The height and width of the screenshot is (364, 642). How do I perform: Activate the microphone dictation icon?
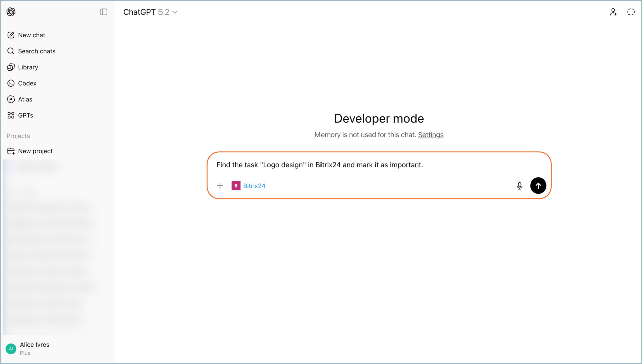tap(519, 186)
